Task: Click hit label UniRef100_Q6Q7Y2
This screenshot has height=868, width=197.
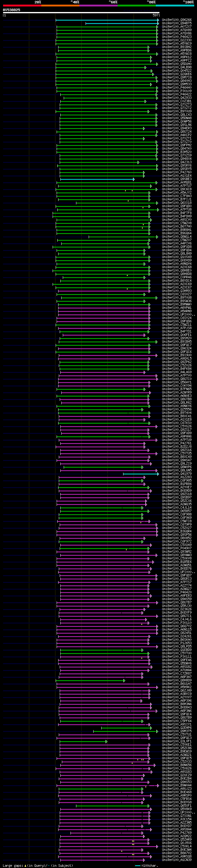Action: (177, 626)
